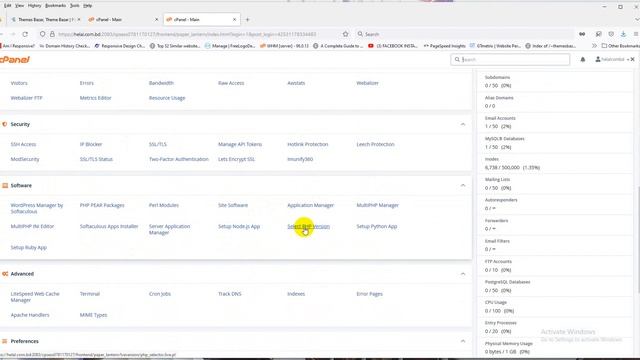Viewport: 640px width, 360px height.
Task: Click the user account icon
Action: tap(598, 60)
